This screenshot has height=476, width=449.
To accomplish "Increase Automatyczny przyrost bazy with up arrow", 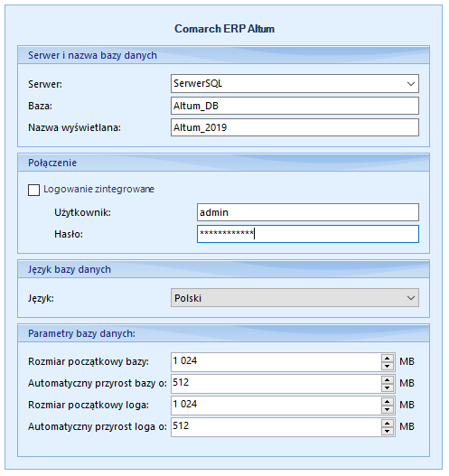I will (x=387, y=379).
